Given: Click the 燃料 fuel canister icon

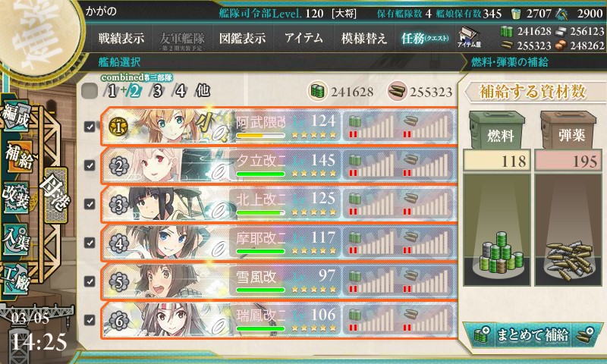Looking at the screenshot, I should [x=497, y=130].
